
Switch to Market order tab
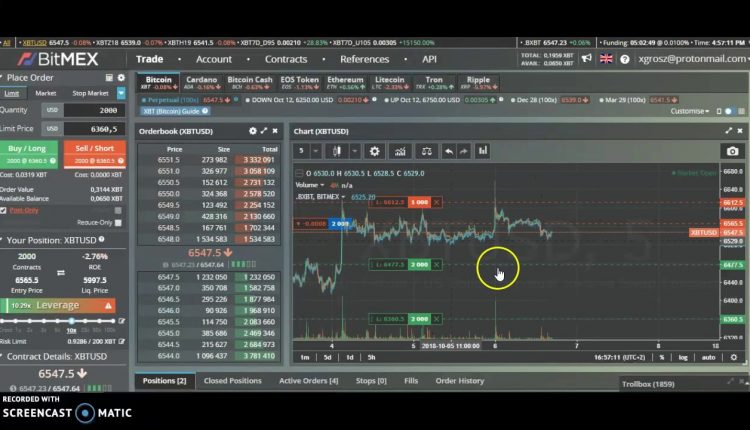pos(46,93)
